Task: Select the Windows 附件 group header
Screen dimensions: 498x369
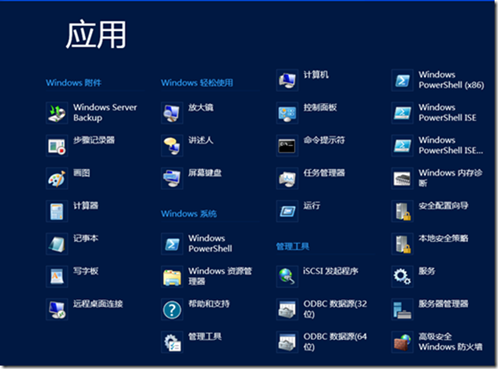Action: [x=73, y=83]
